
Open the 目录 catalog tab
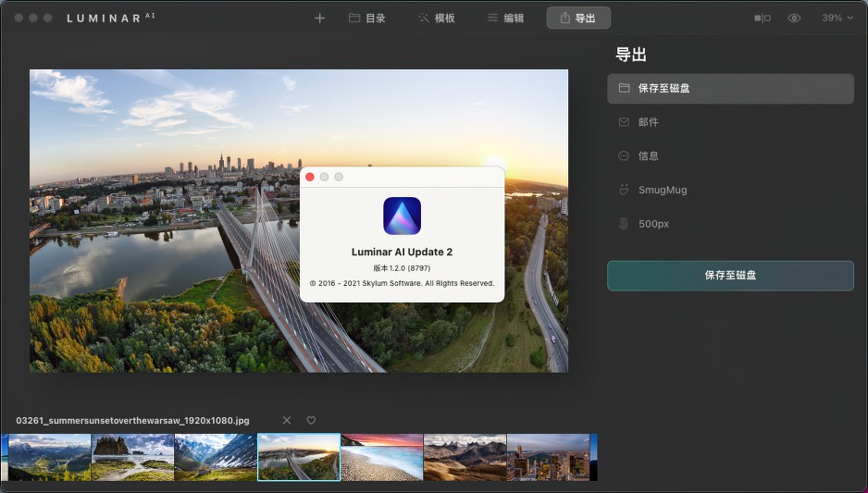coord(367,18)
